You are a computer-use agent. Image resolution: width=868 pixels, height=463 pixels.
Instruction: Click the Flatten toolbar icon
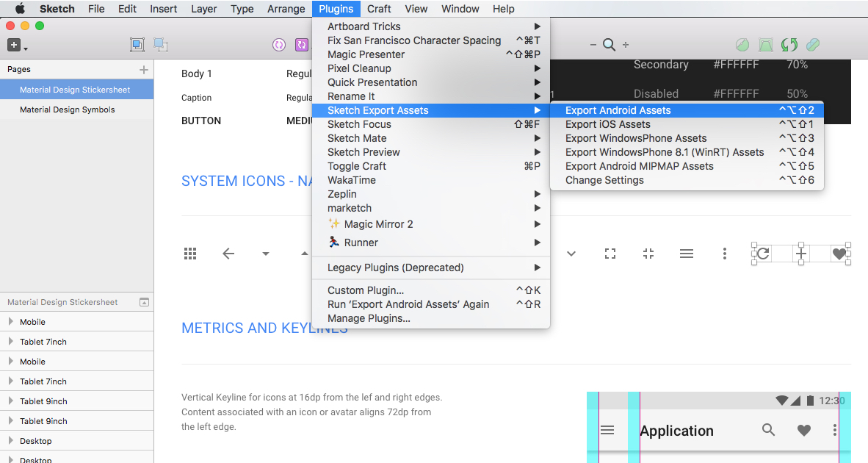pos(813,45)
